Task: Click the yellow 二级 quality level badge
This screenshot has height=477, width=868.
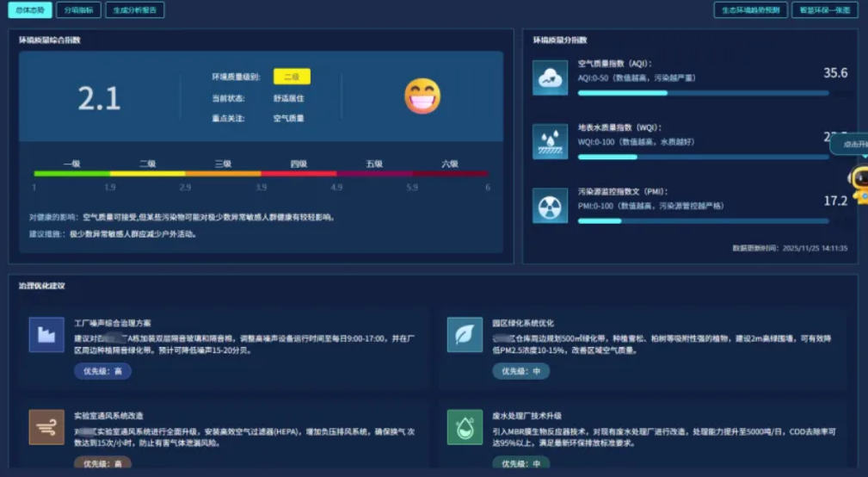Action: pos(292,77)
